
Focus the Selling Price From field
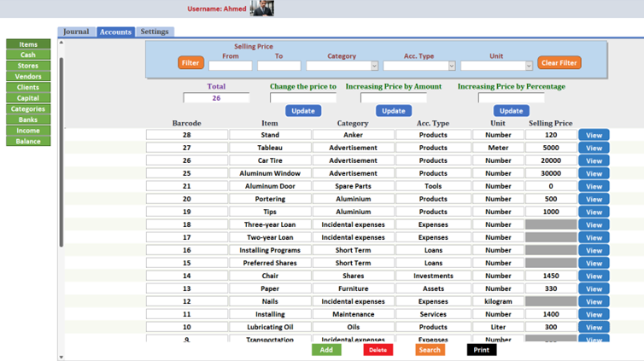tap(231, 66)
